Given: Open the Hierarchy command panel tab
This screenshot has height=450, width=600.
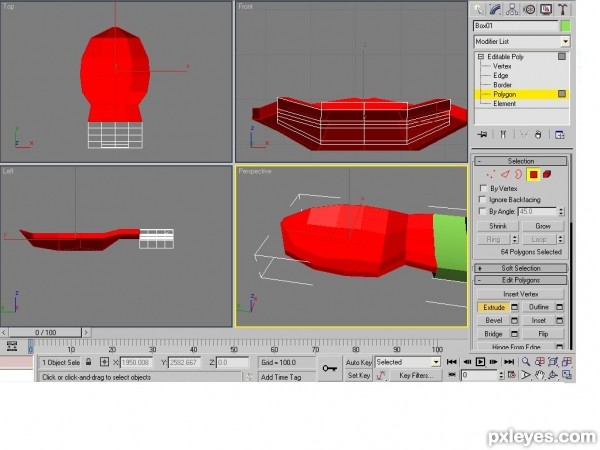Looking at the screenshot, I should coord(512,9).
